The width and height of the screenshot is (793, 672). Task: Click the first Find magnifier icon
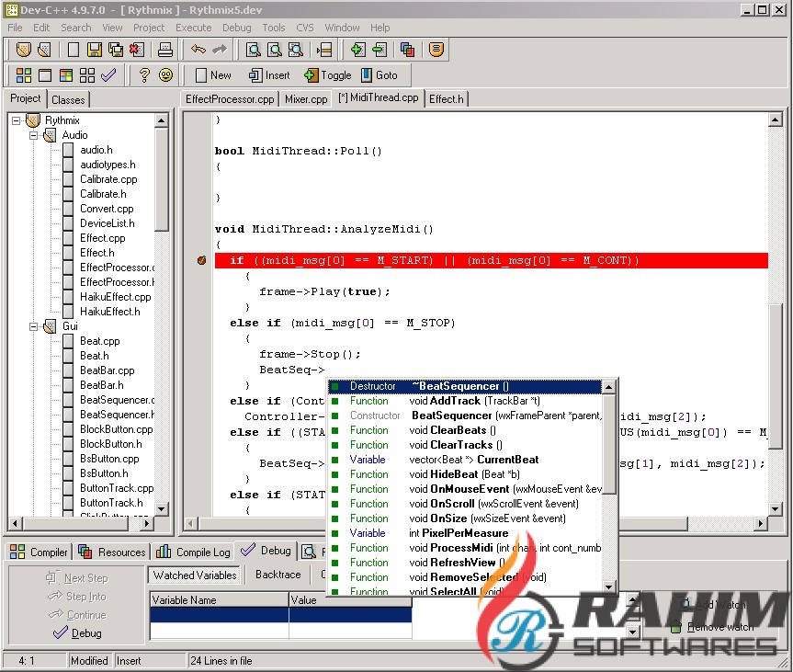pyautogui.click(x=254, y=50)
